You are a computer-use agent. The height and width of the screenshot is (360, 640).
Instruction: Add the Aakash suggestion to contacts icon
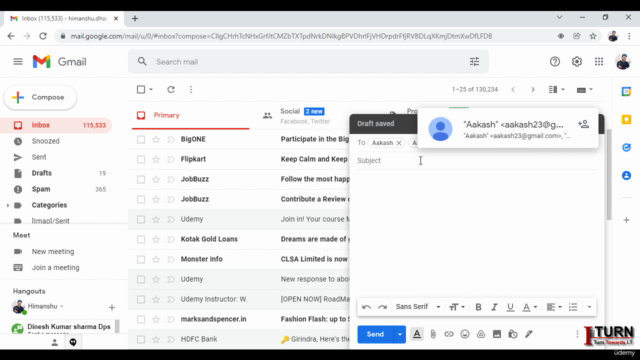click(583, 124)
